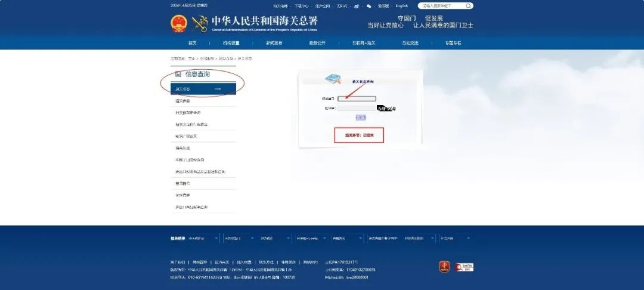Click 在线服务 in the breadcrumb

(x=207, y=58)
